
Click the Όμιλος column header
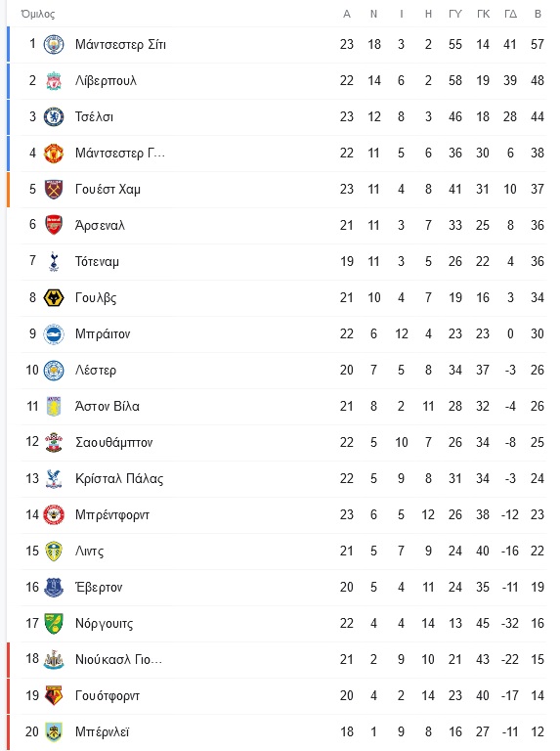pyautogui.click(x=38, y=14)
